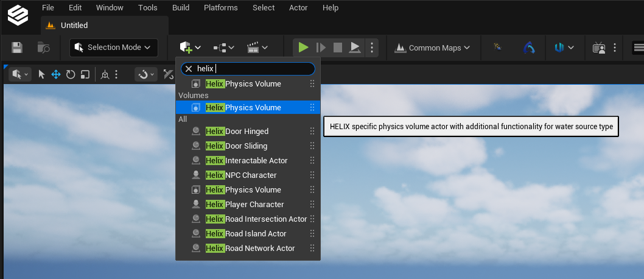
Task: Click the green Play button
Action: (304, 48)
